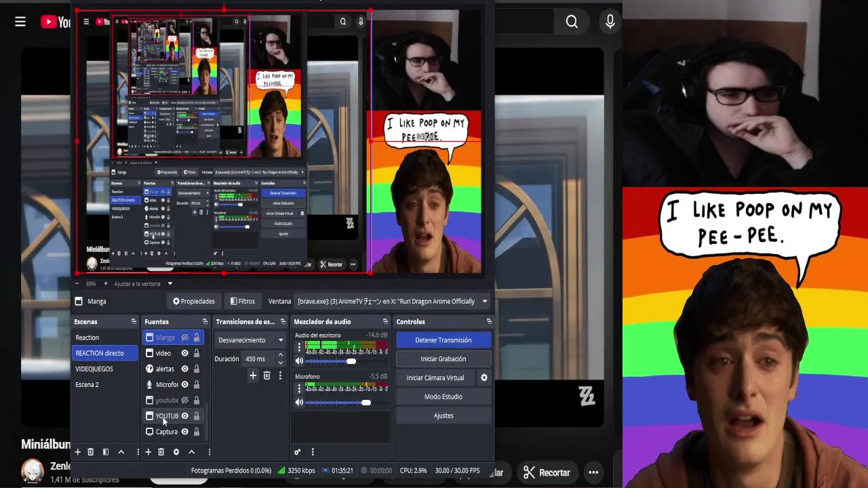Viewport: 868px width, 488px height.
Task: Open virtual camera settings gear
Action: 484,378
